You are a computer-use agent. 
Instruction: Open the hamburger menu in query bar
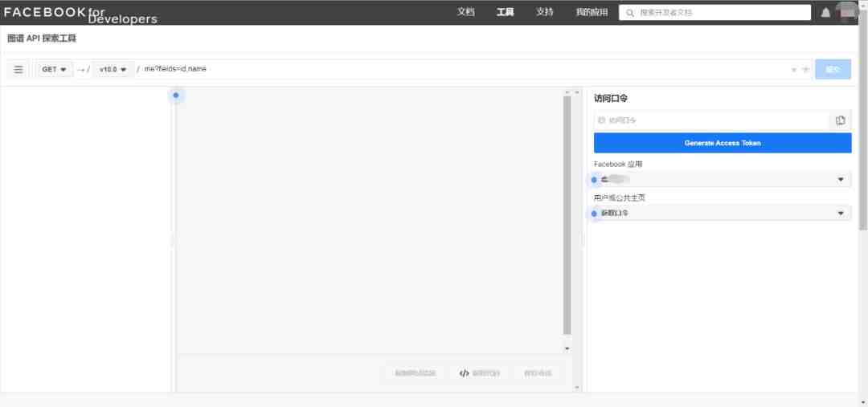coord(18,70)
